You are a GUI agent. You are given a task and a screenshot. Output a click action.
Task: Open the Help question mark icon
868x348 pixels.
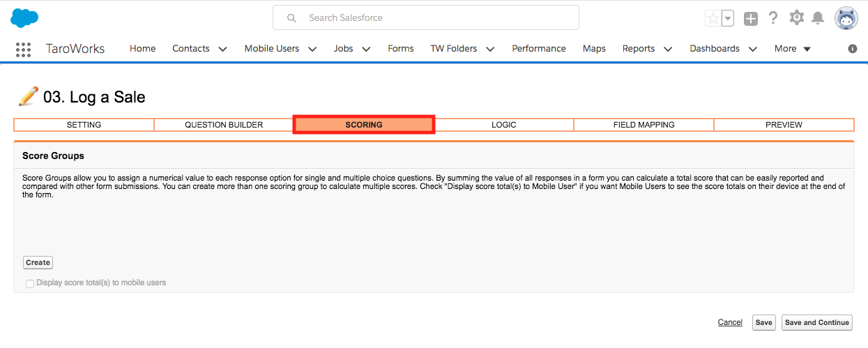pyautogui.click(x=773, y=18)
